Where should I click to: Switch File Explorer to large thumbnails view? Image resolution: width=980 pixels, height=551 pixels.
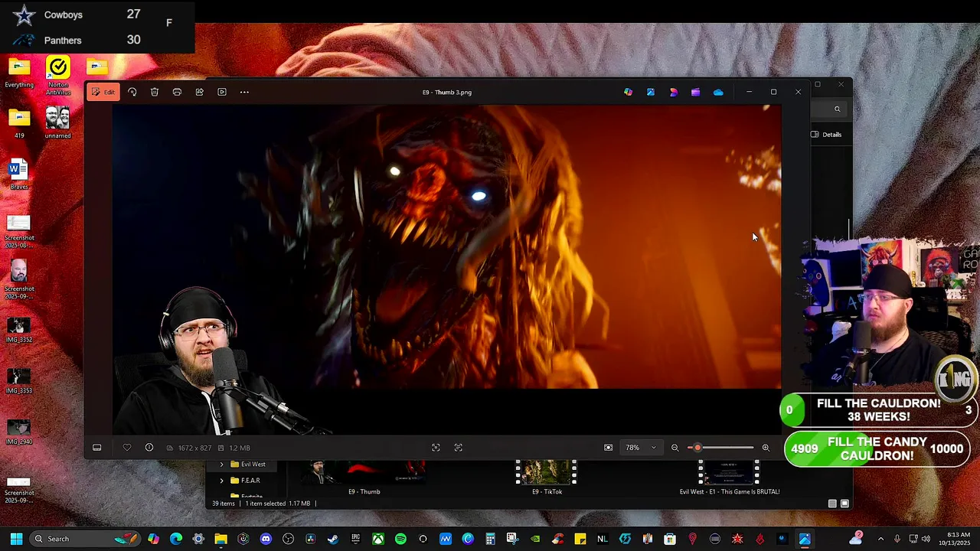click(844, 504)
